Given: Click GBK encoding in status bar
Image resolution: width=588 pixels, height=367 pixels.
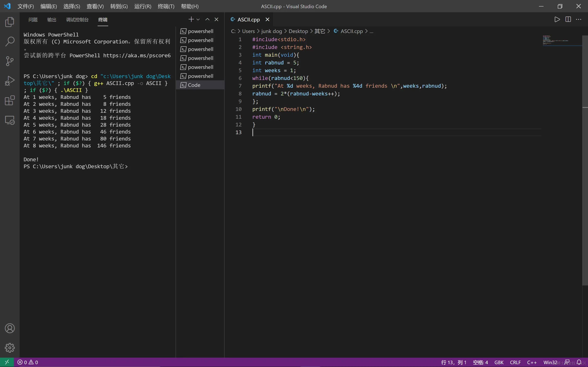Looking at the screenshot, I should point(499,362).
